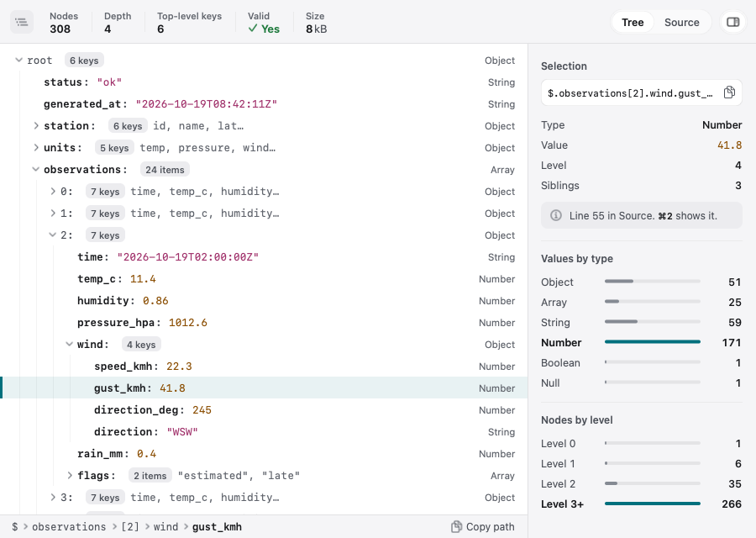Click the [2] breadcrumb
Image resolution: width=756 pixels, height=538 pixels.
[129, 527]
